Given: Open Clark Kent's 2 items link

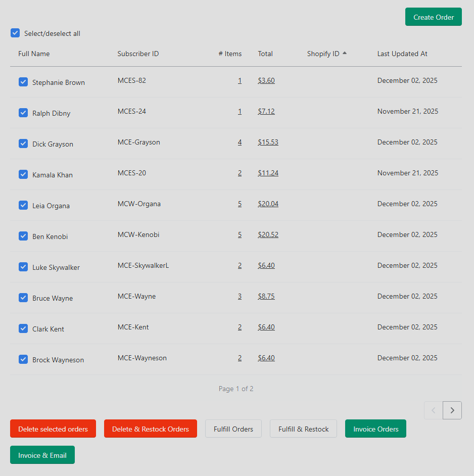Looking at the screenshot, I should [240, 327].
